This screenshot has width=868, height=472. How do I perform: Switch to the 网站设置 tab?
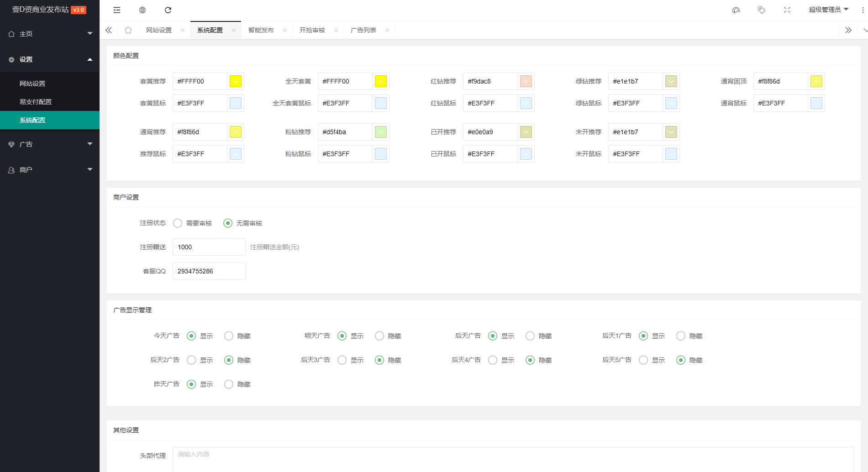click(159, 30)
